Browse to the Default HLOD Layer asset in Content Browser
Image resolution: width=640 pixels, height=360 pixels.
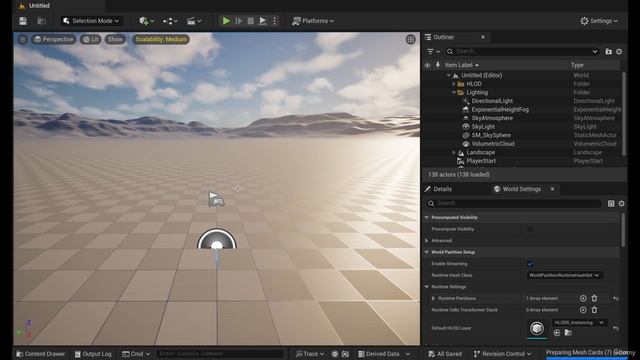click(568, 333)
